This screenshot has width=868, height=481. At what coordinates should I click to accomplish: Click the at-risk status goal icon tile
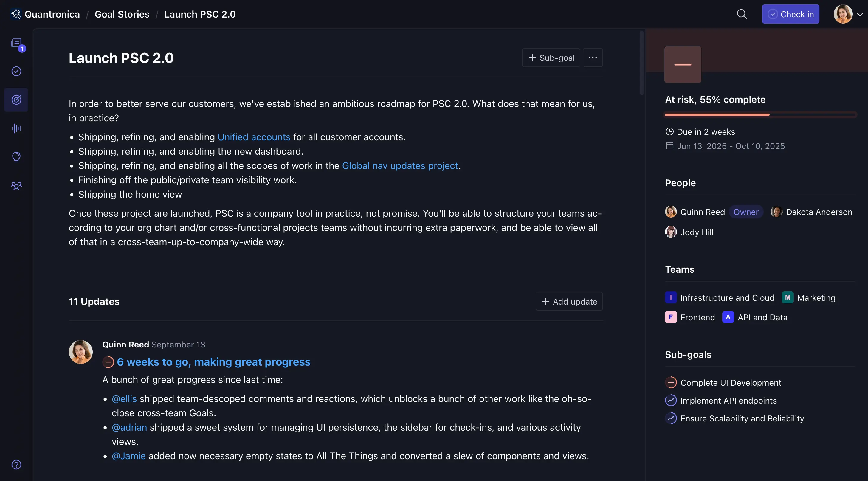coord(683,65)
